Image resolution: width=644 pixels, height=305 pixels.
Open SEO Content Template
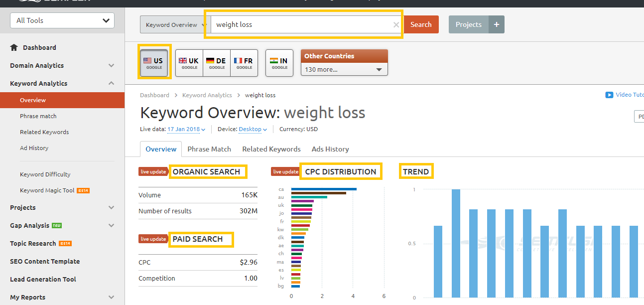coord(45,261)
